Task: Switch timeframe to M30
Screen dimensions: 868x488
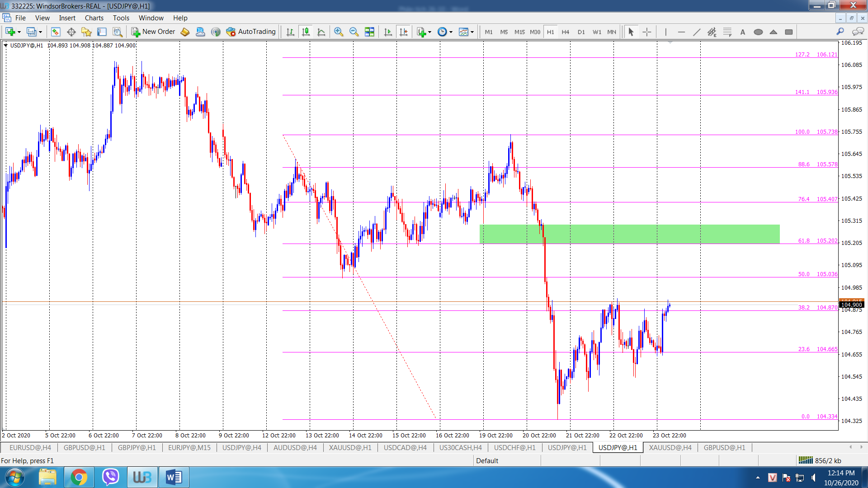Action: (x=535, y=32)
